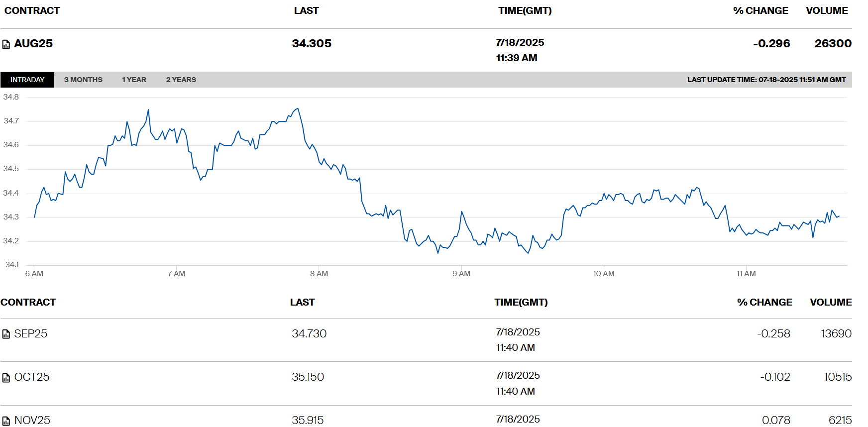Open the OCT25 contract name
This screenshot has width=868, height=427.
32,377
